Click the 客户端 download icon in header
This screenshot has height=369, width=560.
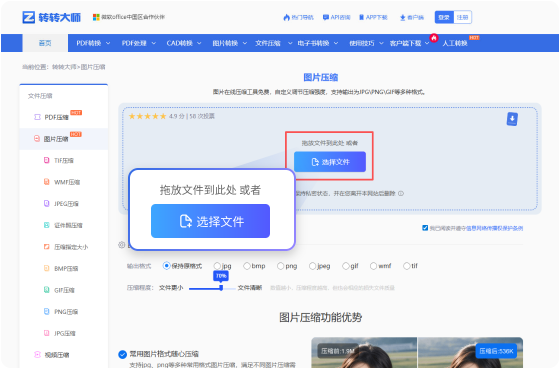click(x=402, y=17)
